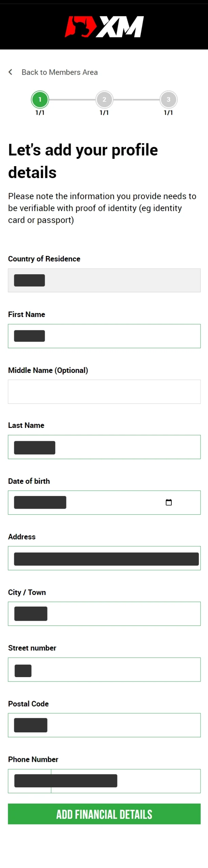Click the XM logo in header
This screenshot has height=868, width=208.
[x=104, y=27]
